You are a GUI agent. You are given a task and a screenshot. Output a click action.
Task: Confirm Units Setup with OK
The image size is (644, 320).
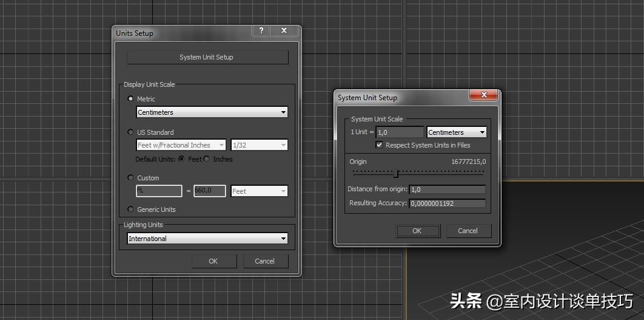coord(214,261)
